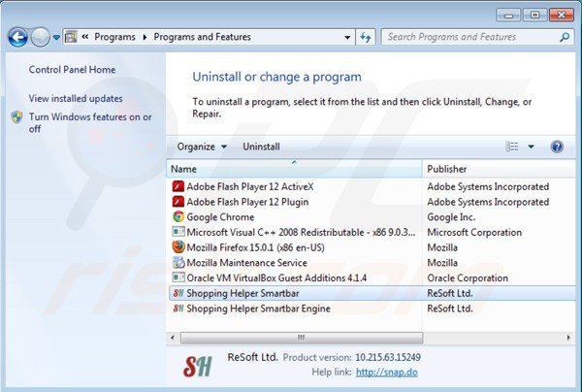This screenshot has width=582, height=392.
Task: Select Adobe Flash Player 12 Plugin entry
Action: 247,202
